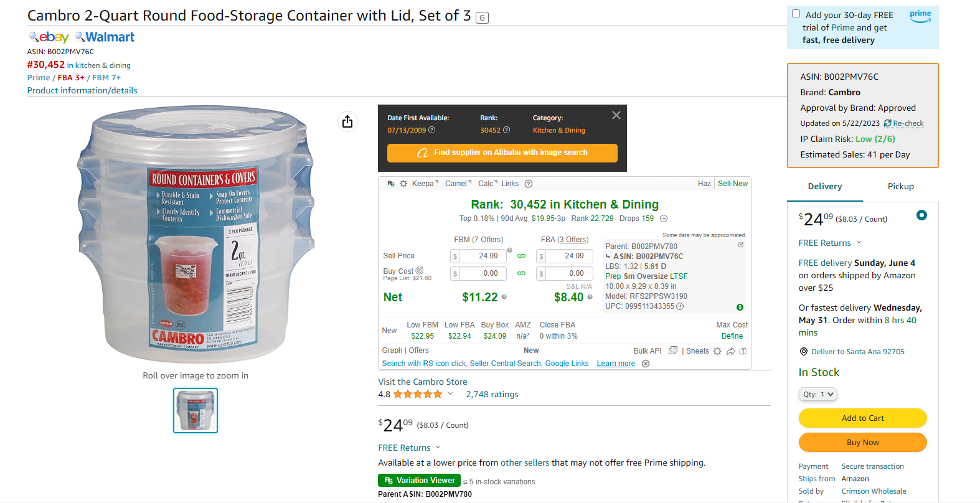Dismiss the dark product info popup
The width and height of the screenshot is (980, 503).
pyautogui.click(x=616, y=115)
